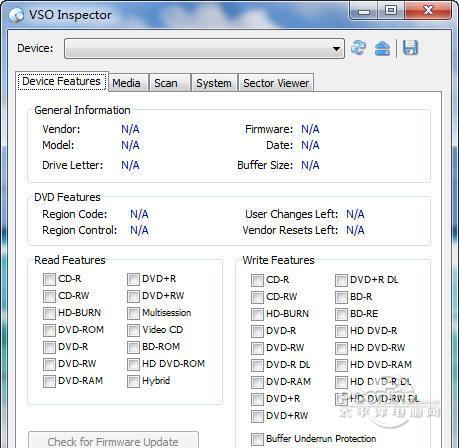
Task: Toggle CD-RW checkbox in Write Features
Action: pyautogui.click(x=257, y=297)
